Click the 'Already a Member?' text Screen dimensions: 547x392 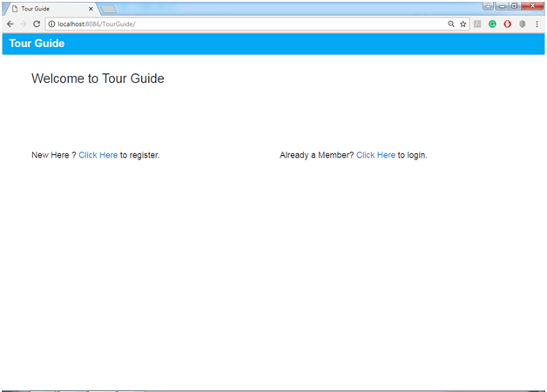(316, 155)
